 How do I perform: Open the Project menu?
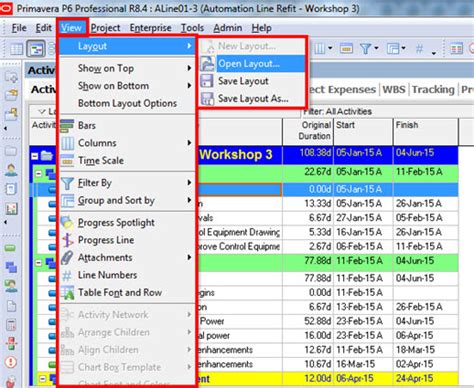[105, 28]
